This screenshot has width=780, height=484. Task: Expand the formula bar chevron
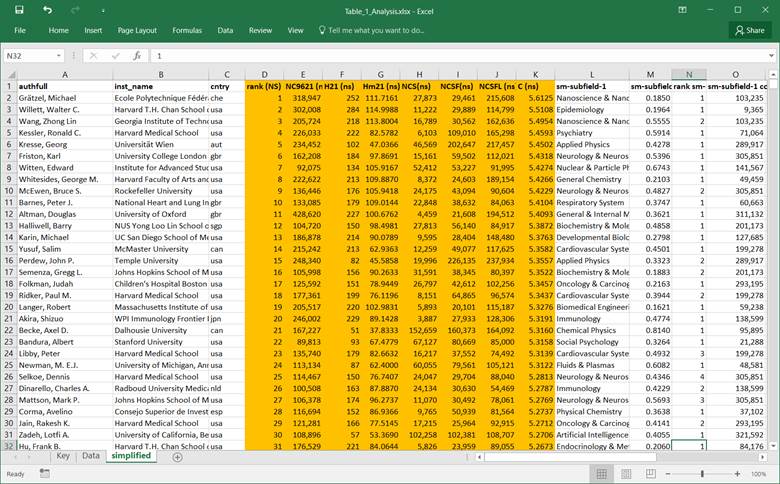772,56
